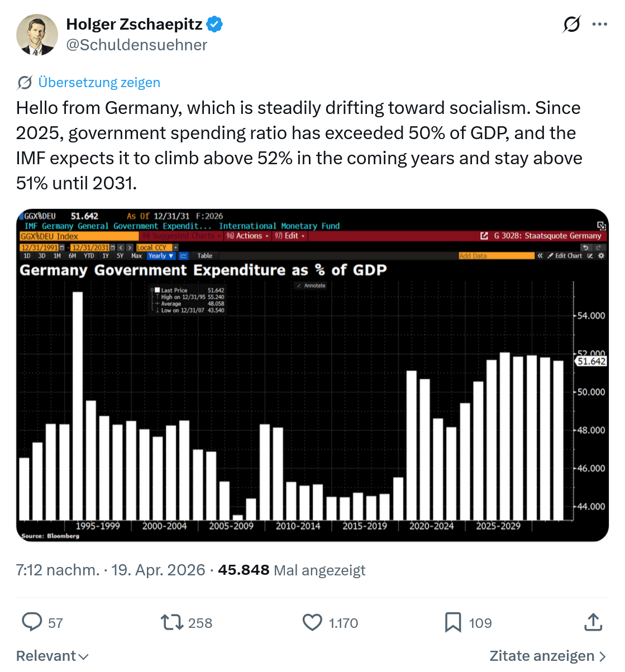Expand the Relevant sort dropdown

pos(52,656)
